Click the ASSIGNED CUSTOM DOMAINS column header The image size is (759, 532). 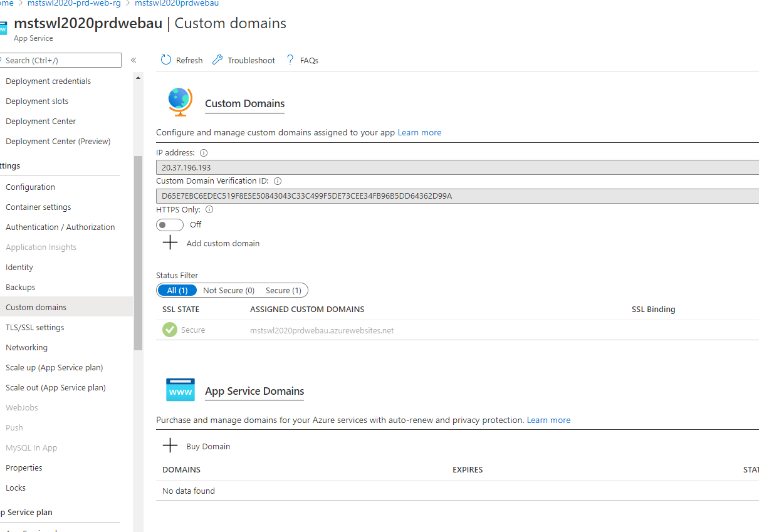click(307, 310)
